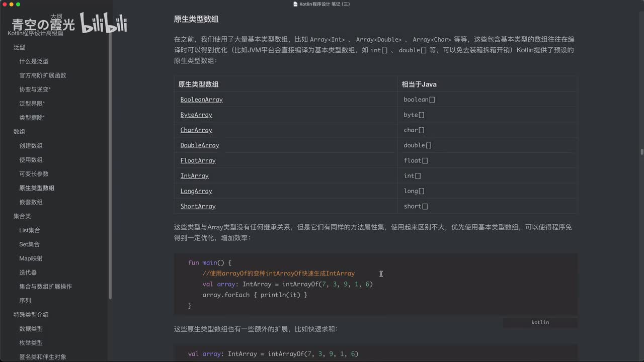Screen dimensions: 644x362
Task: Select outline entry 官方高阶扩展函数
Action: click(43, 75)
